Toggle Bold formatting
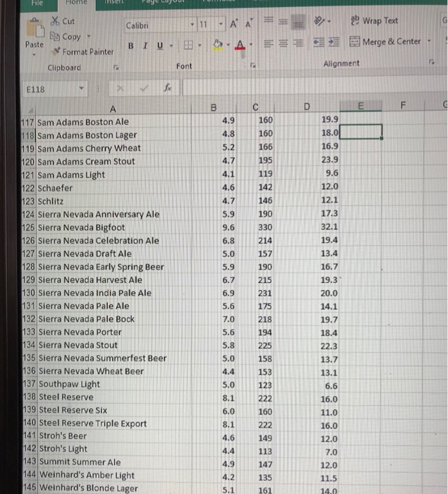Screen dimensions: 448x494 (x=131, y=46)
